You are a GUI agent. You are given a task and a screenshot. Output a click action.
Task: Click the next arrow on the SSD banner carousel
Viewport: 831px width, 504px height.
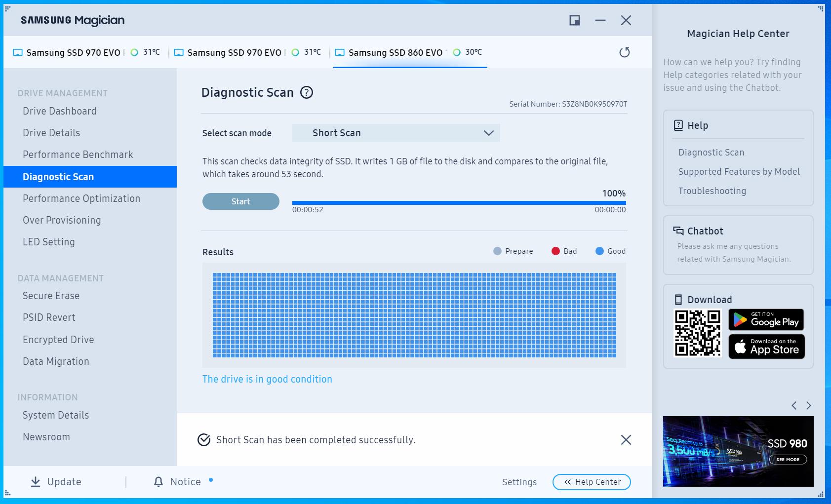click(808, 405)
